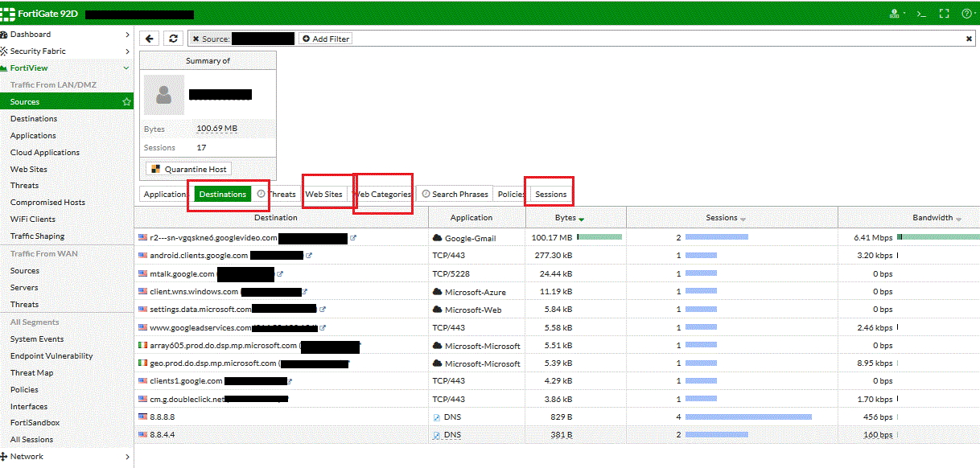
Task: Favorite the Sources page star icon
Action: (126, 102)
